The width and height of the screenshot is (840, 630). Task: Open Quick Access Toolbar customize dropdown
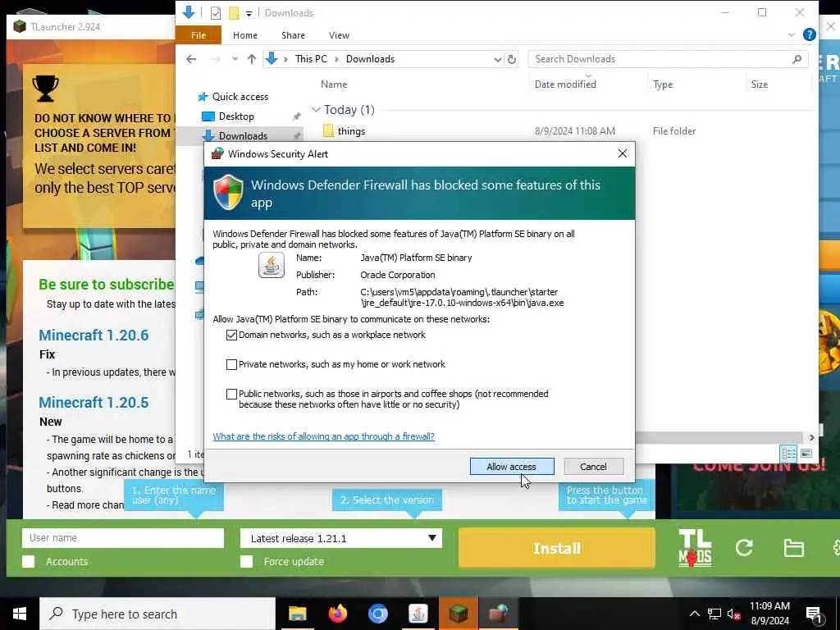[x=249, y=13]
